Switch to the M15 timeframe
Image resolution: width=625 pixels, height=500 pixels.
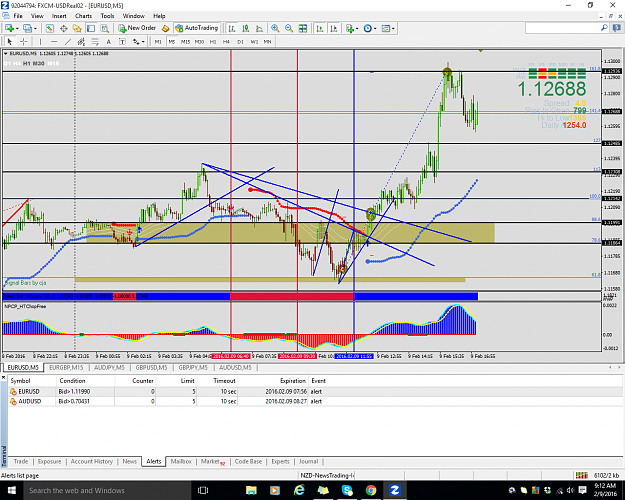pyautogui.click(x=185, y=41)
